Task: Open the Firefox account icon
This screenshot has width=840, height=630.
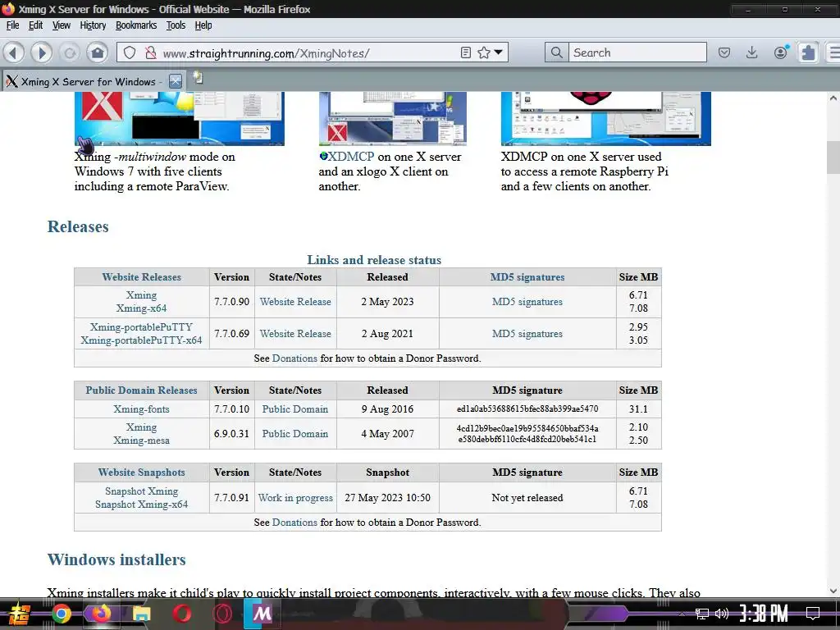Action: coord(781,52)
